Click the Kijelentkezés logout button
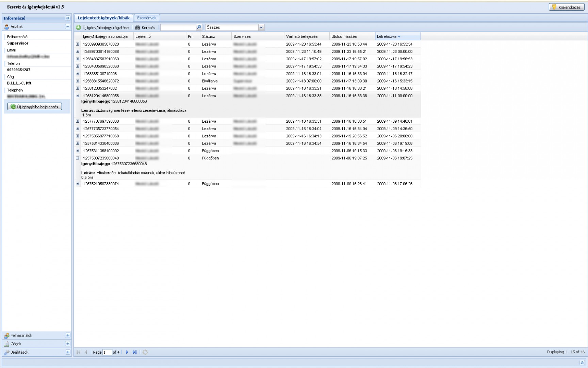 click(x=566, y=7)
